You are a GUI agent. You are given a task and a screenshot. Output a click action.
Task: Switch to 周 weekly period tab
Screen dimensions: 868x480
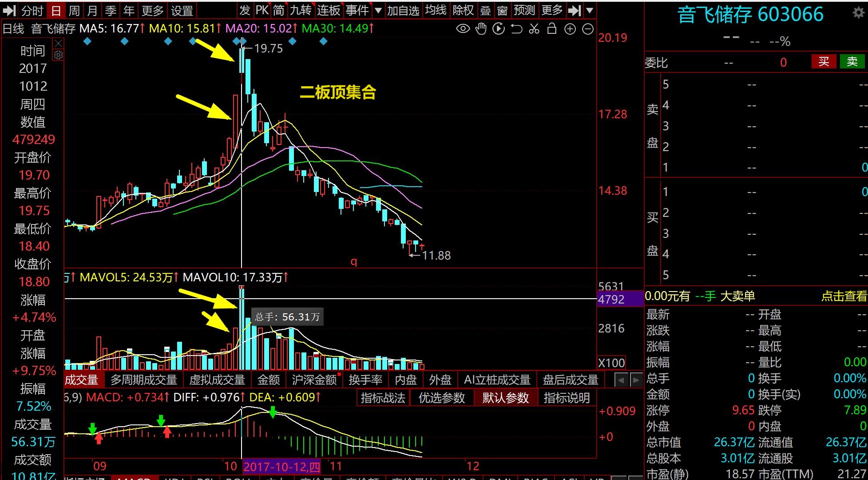[x=74, y=10]
